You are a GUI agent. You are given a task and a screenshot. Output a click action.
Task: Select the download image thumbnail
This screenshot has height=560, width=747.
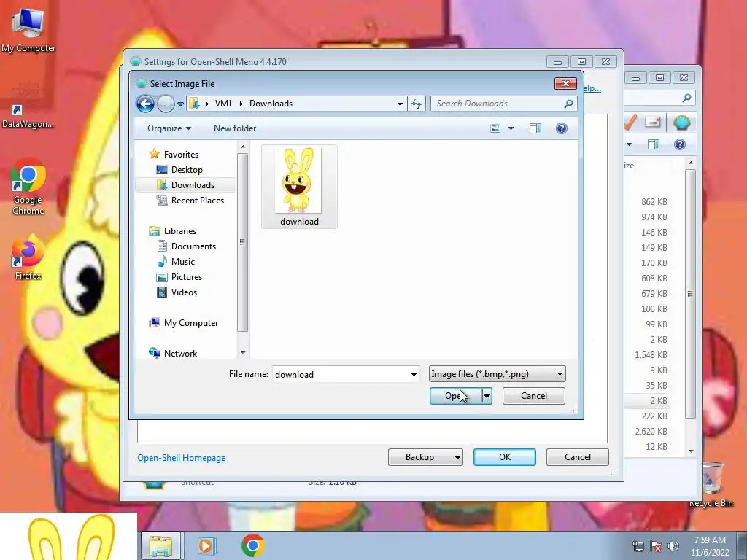(x=299, y=187)
